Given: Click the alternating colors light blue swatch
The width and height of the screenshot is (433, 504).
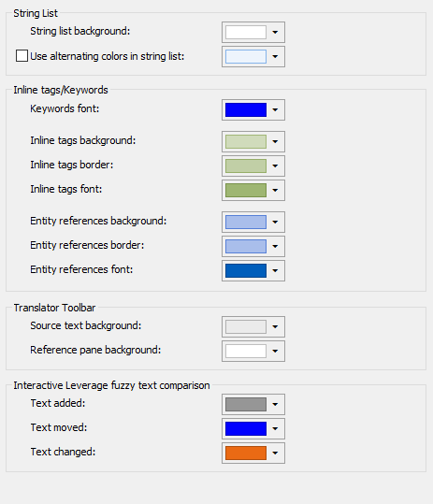Looking at the screenshot, I should point(246,56).
